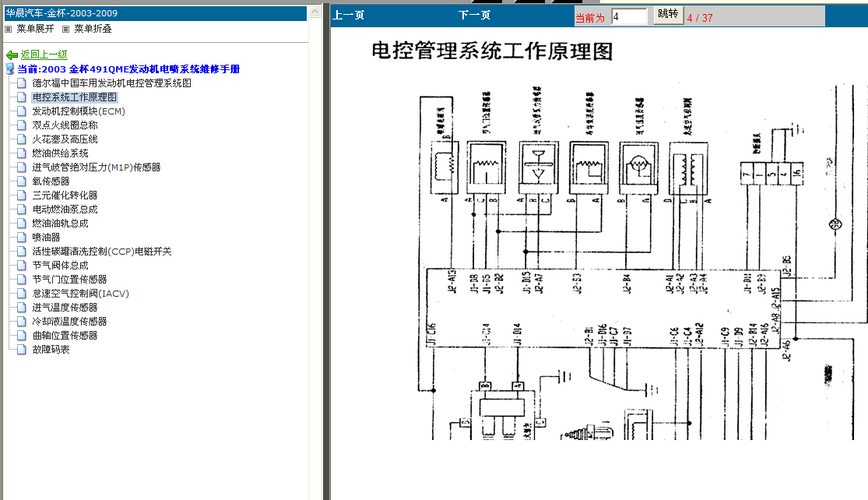
Task: Click document icon for 曲轴位置传感器
Action: [22, 336]
